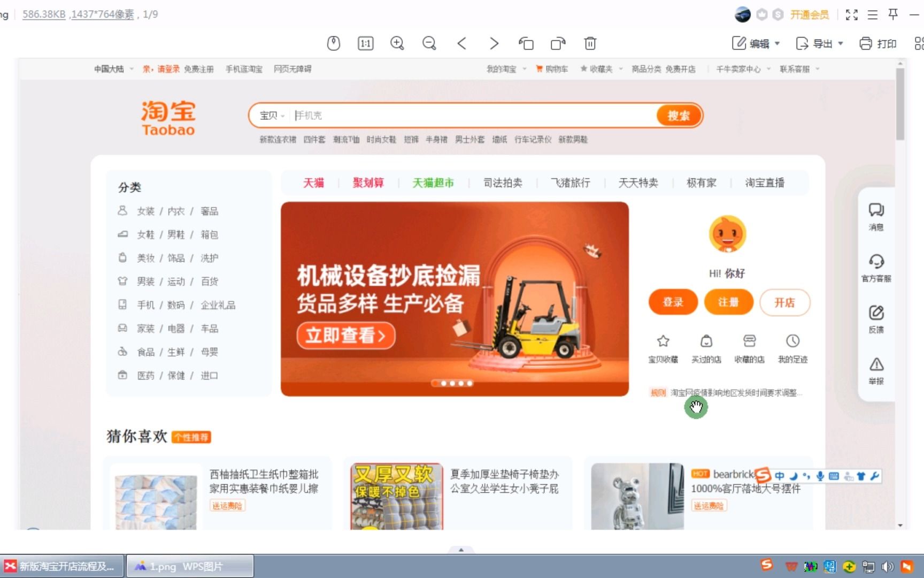Click the network connection tray icon
Viewport: 924px width, 578px height.
868,566
